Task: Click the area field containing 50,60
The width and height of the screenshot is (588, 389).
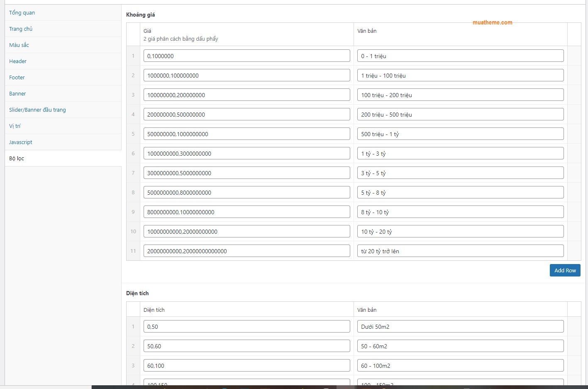Action: point(246,346)
